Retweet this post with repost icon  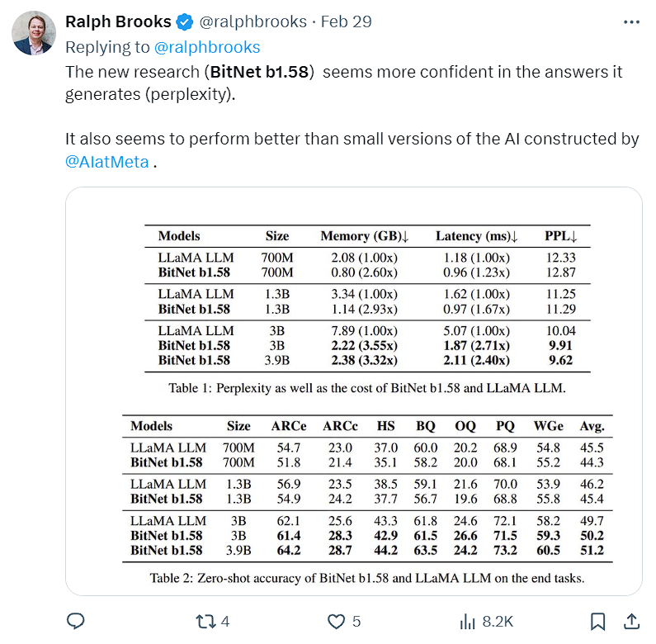pyautogui.click(x=205, y=622)
